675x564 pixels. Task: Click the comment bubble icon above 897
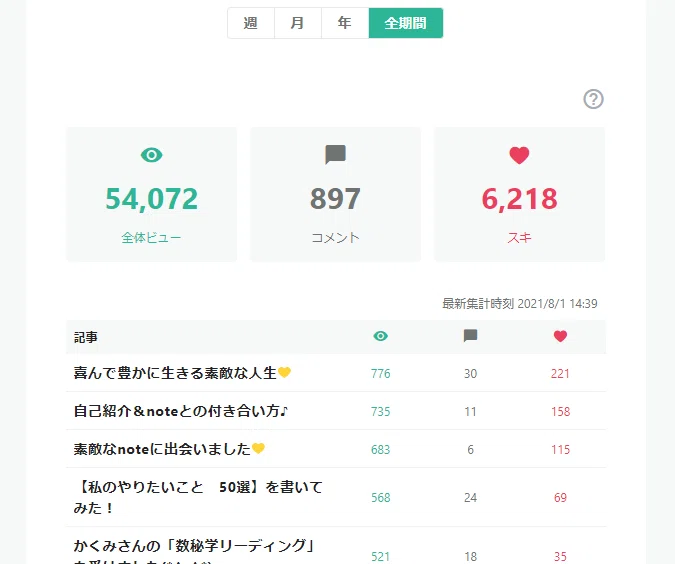click(x=335, y=155)
